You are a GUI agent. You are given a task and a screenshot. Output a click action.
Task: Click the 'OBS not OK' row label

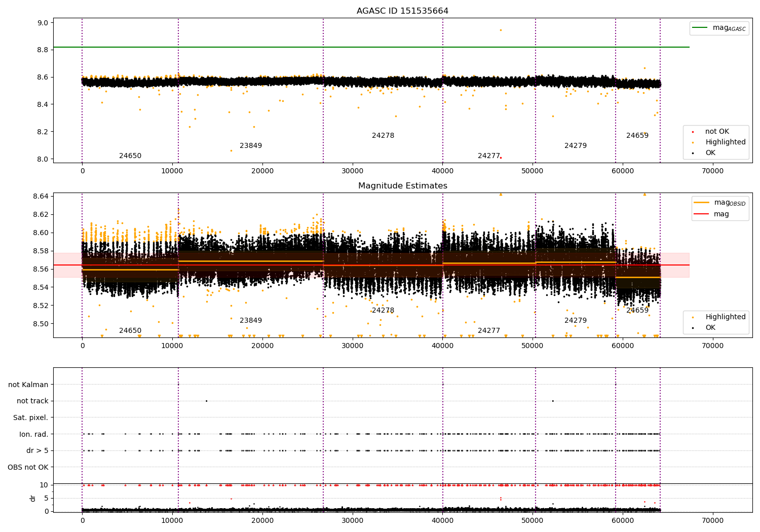[28, 467]
